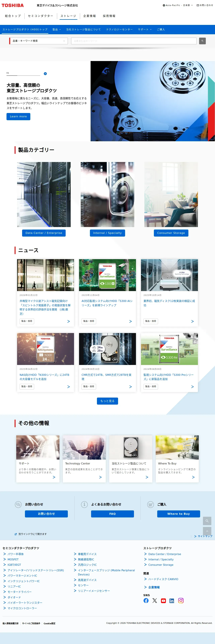215x644 pixels.
Task: Open the 品番・キーワード検索 dropdown
Action: click(x=39, y=41)
